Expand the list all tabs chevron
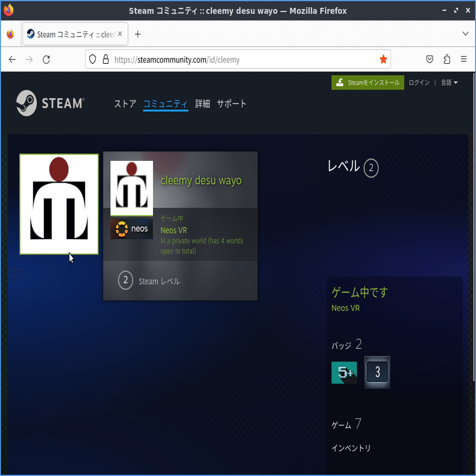 pos(465,34)
